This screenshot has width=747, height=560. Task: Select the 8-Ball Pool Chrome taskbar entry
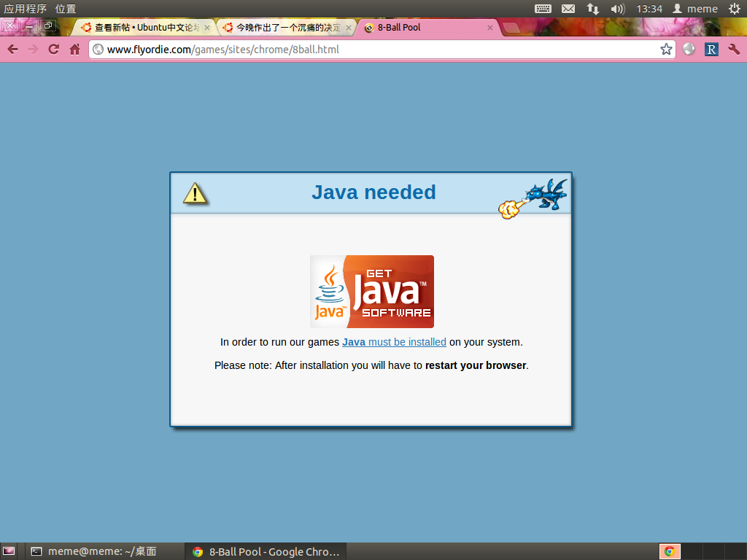click(266, 551)
